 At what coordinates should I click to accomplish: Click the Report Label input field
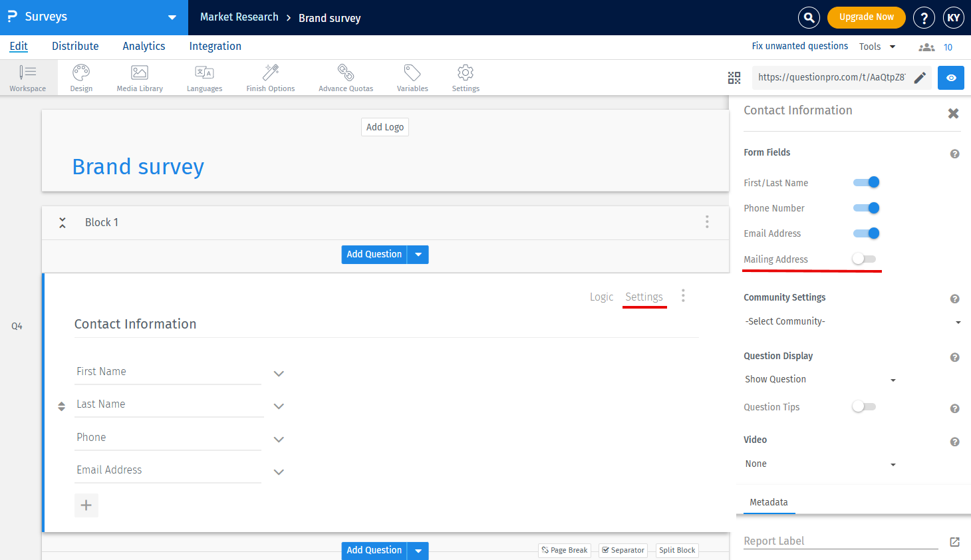click(840, 541)
